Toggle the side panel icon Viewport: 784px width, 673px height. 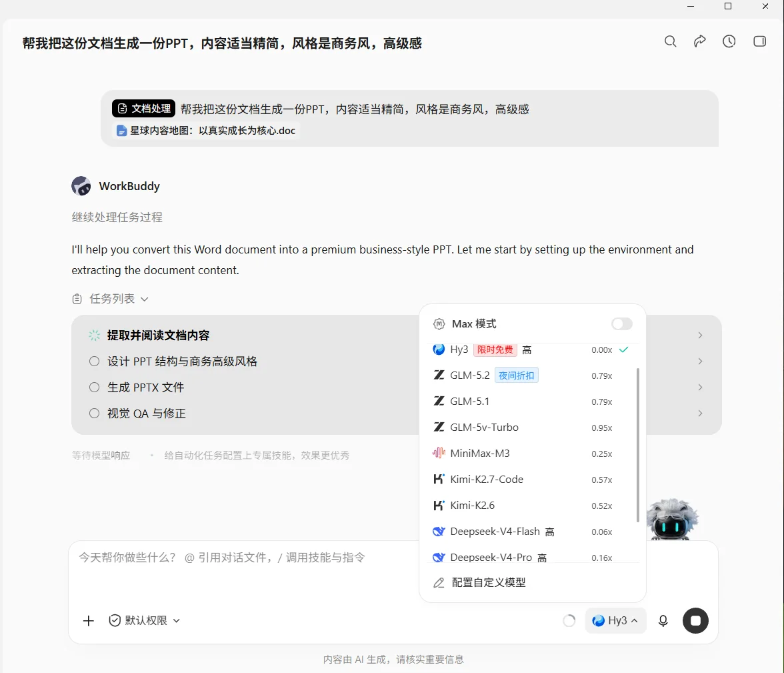pos(759,41)
